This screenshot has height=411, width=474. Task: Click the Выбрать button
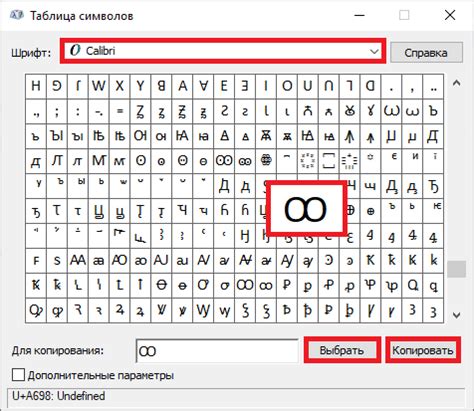342,350
